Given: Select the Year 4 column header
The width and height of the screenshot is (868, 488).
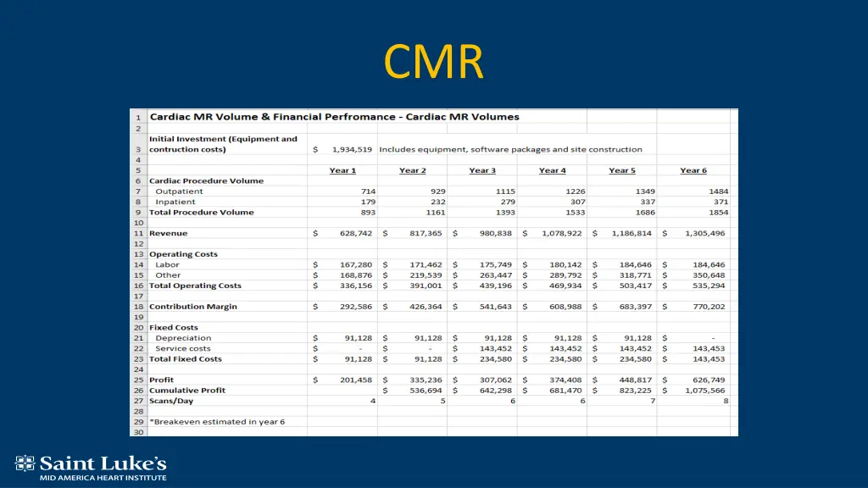Looking at the screenshot, I should pos(553,170).
